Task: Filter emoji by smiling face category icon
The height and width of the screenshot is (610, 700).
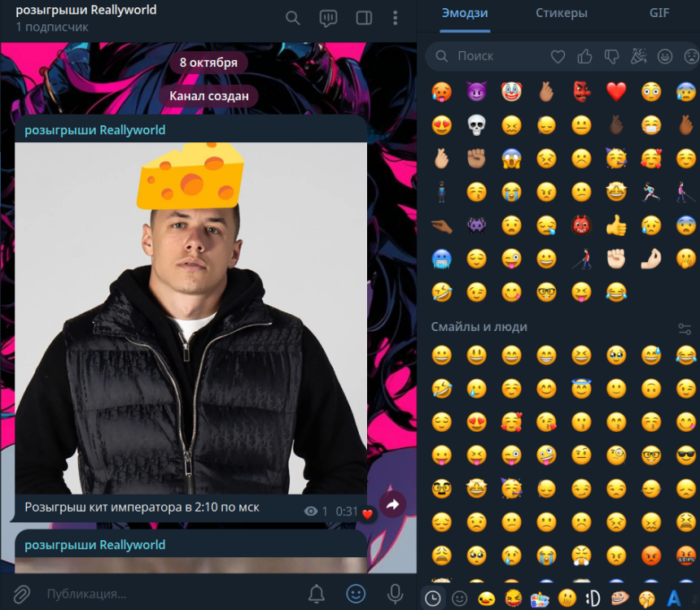Action: coord(665,57)
